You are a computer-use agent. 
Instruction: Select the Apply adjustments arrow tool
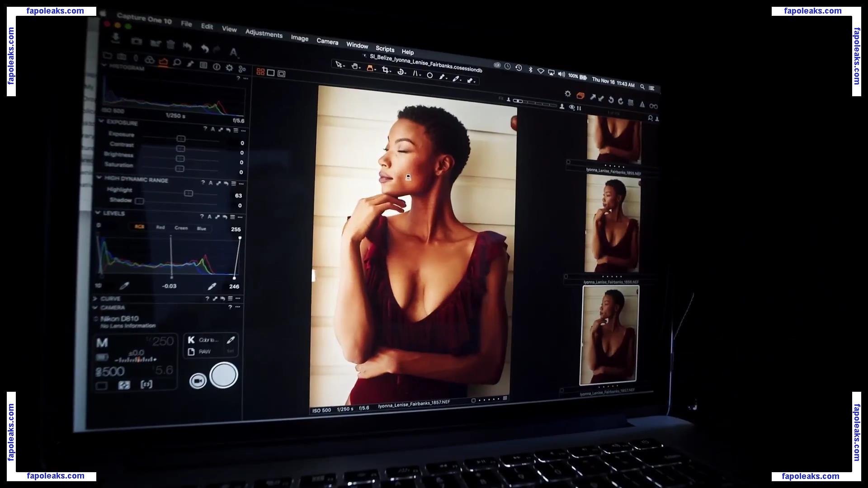(471, 80)
